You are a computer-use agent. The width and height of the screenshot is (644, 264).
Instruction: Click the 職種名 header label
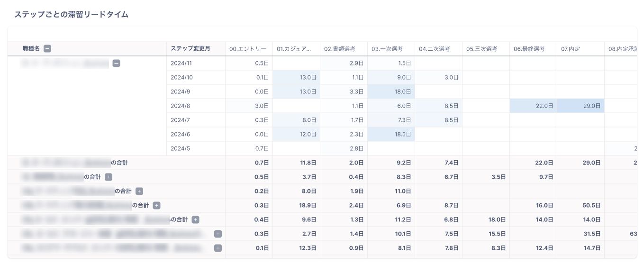(32, 49)
